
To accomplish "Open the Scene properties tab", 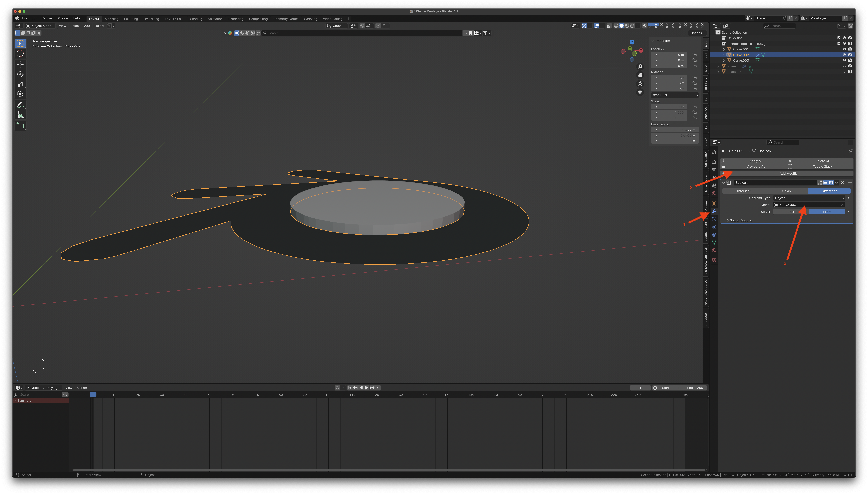I will click(714, 186).
